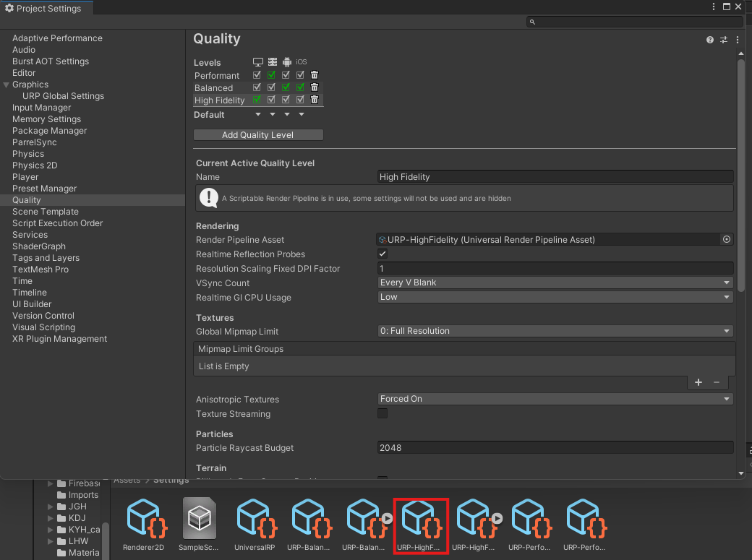The height and width of the screenshot is (560, 752).
Task: Delete the Performant quality level
Action: point(315,75)
